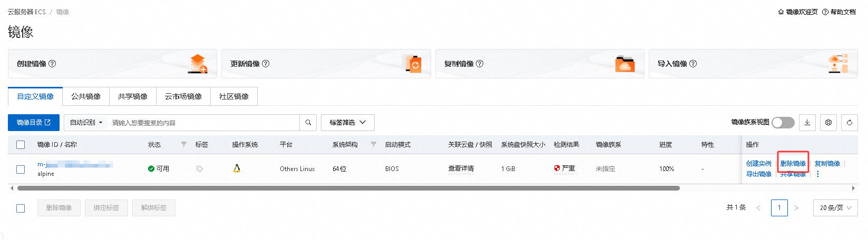The height and width of the screenshot is (240, 868).
Task: Click the download/export list icon
Action: pyautogui.click(x=807, y=123)
